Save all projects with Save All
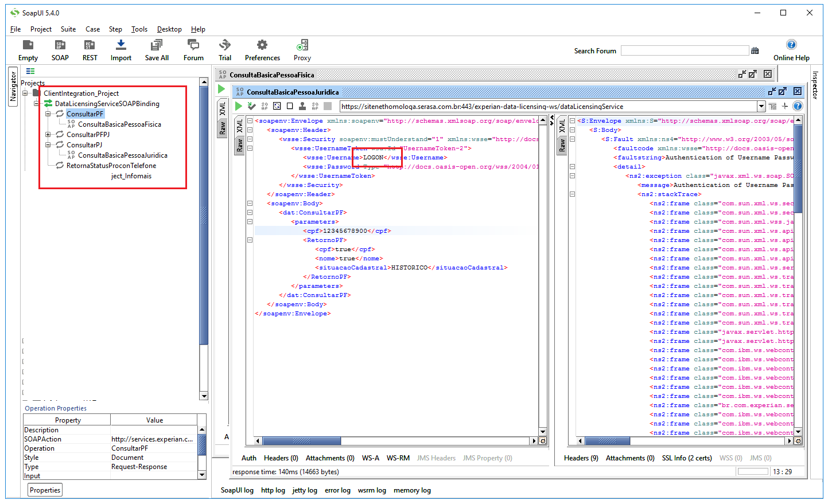Viewport: 828px width, 504px height. click(x=157, y=50)
